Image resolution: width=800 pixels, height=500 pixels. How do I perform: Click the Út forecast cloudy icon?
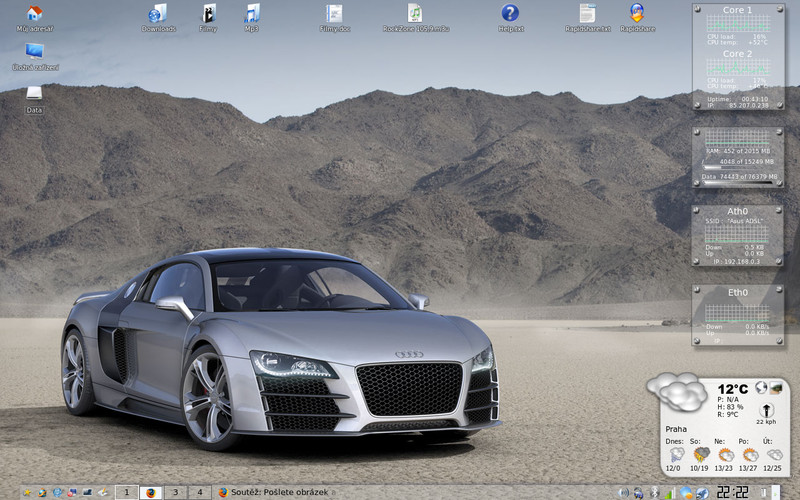(774, 454)
